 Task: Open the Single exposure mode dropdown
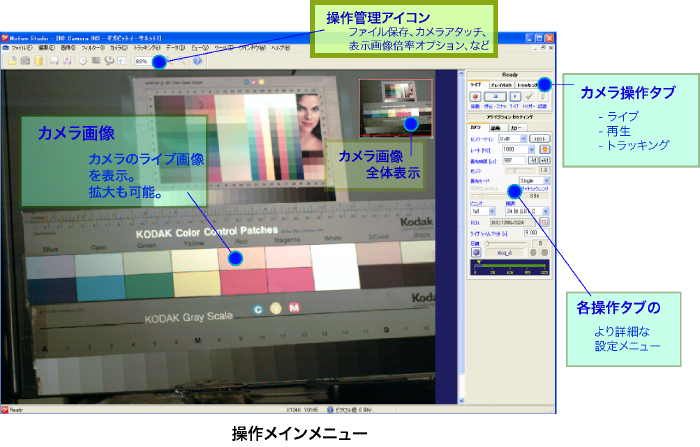[534, 180]
